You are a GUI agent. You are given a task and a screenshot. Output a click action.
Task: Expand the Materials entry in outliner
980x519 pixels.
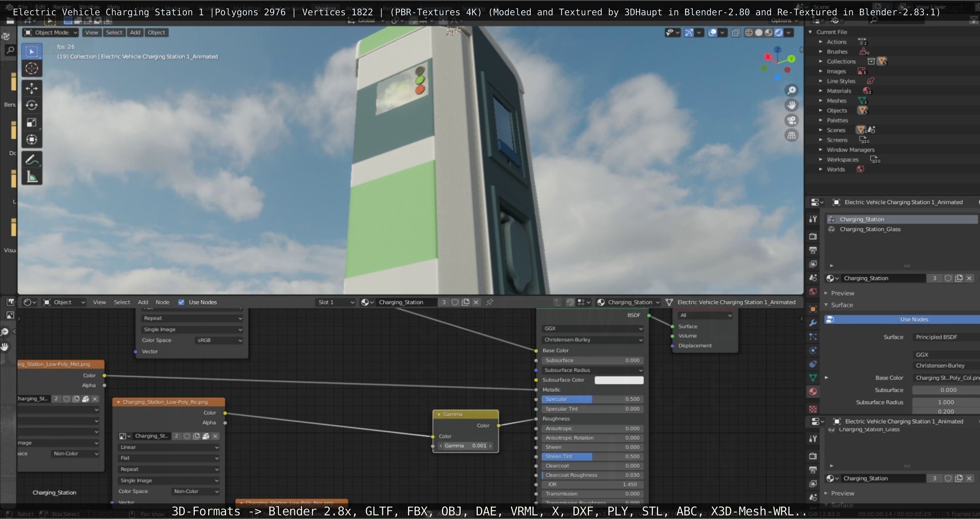tap(821, 91)
